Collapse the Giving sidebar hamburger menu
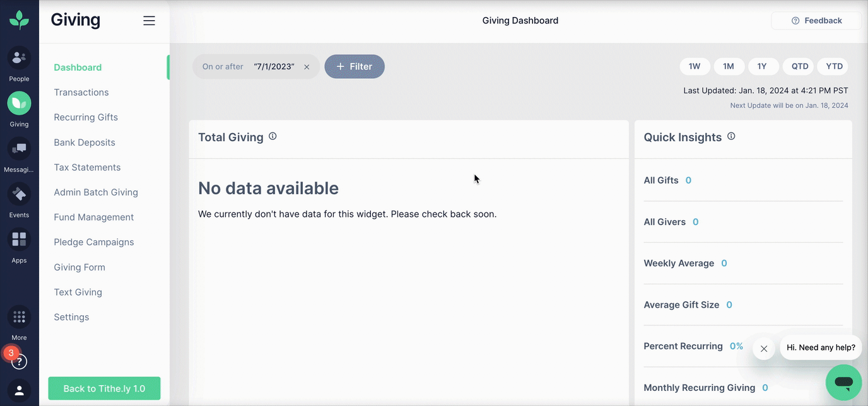 coord(149,21)
